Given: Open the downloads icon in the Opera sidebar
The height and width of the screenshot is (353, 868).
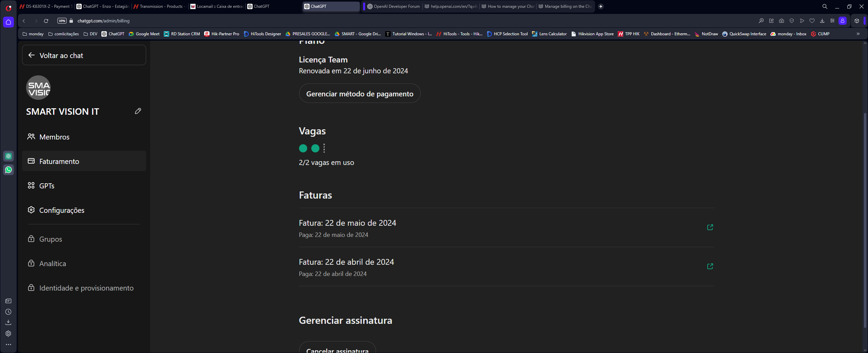Looking at the screenshot, I should (8, 322).
